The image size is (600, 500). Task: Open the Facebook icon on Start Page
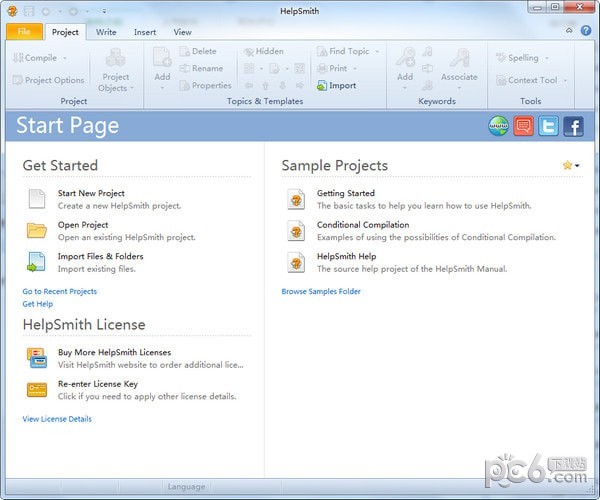click(573, 126)
